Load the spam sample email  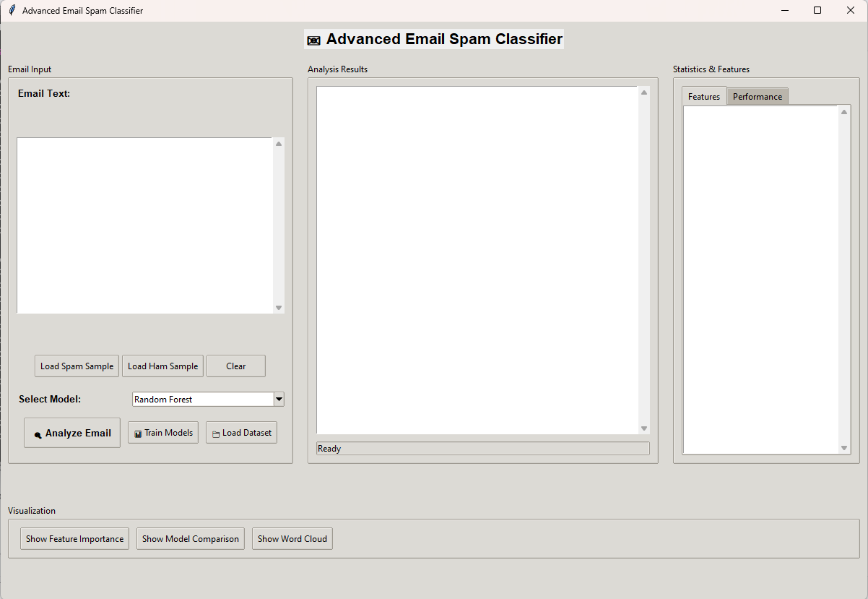tap(77, 366)
